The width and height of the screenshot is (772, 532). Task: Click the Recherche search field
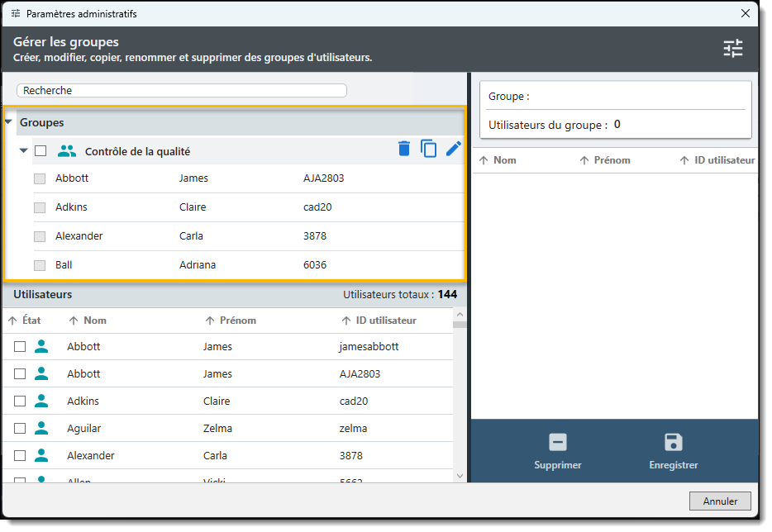181,91
